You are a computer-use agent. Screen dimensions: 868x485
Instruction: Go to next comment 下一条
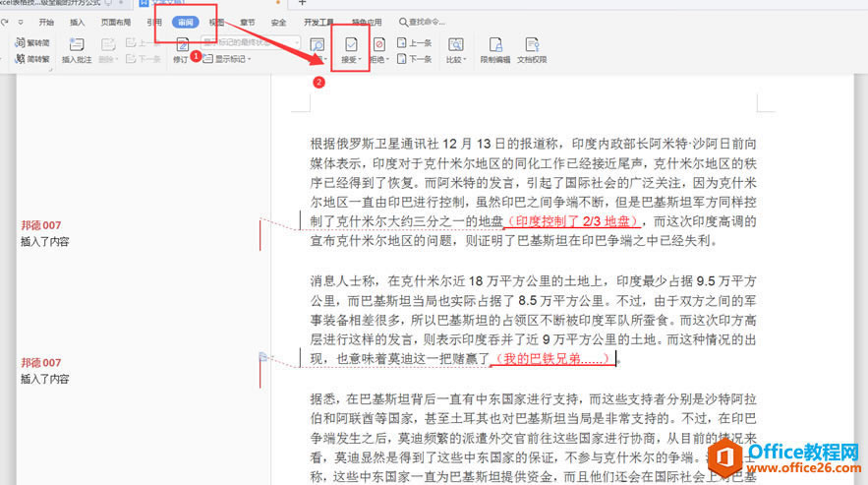(x=143, y=59)
